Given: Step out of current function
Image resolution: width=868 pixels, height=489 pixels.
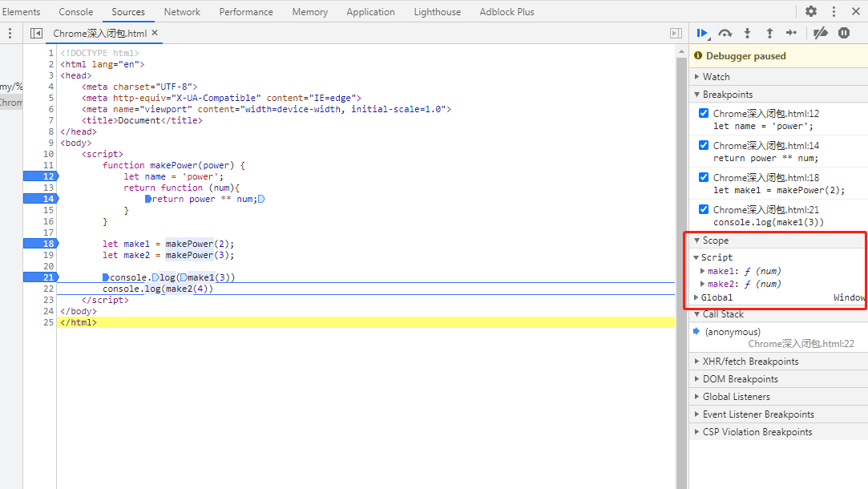Looking at the screenshot, I should pyautogui.click(x=769, y=33).
